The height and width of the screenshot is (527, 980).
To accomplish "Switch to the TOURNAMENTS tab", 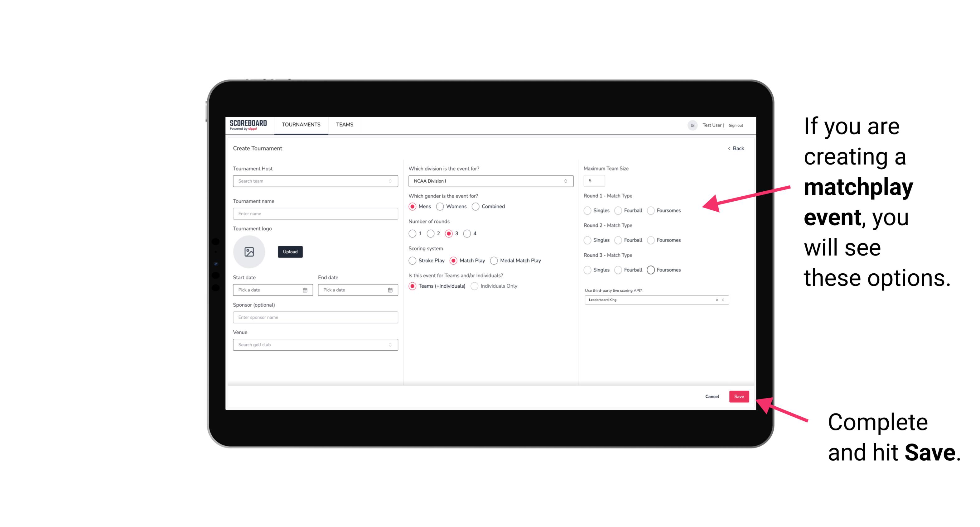I will click(301, 125).
